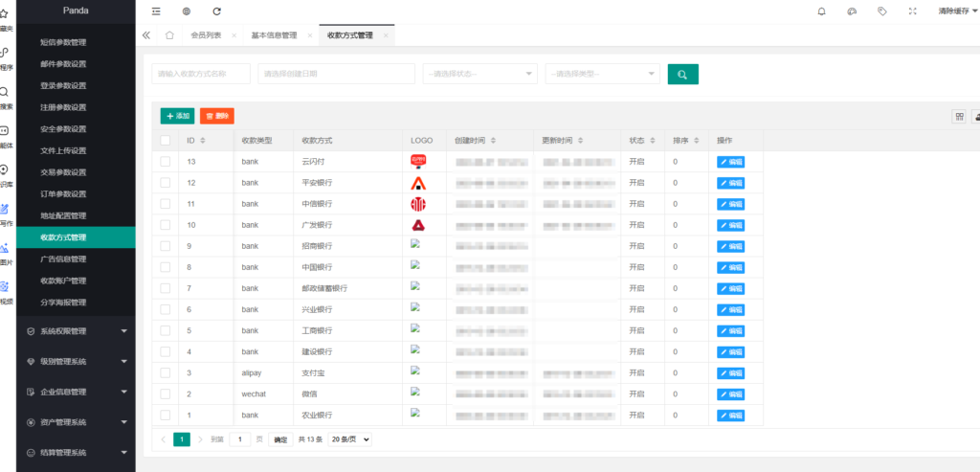Expand 企业信息管理 sidebar section

(76, 392)
